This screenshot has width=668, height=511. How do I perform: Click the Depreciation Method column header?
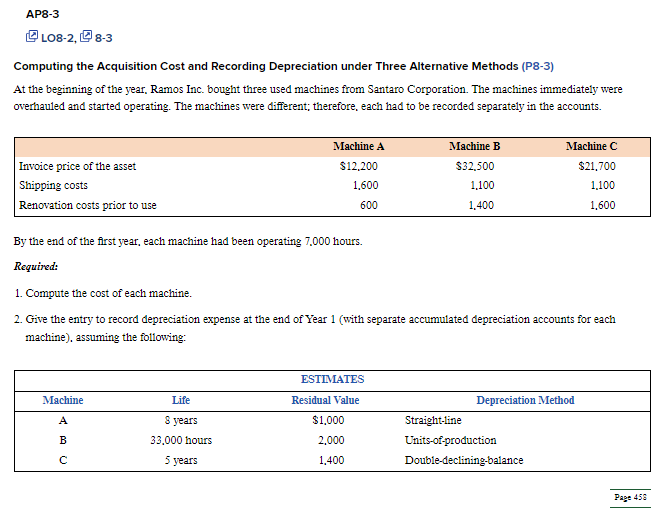[x=525, y=400]
